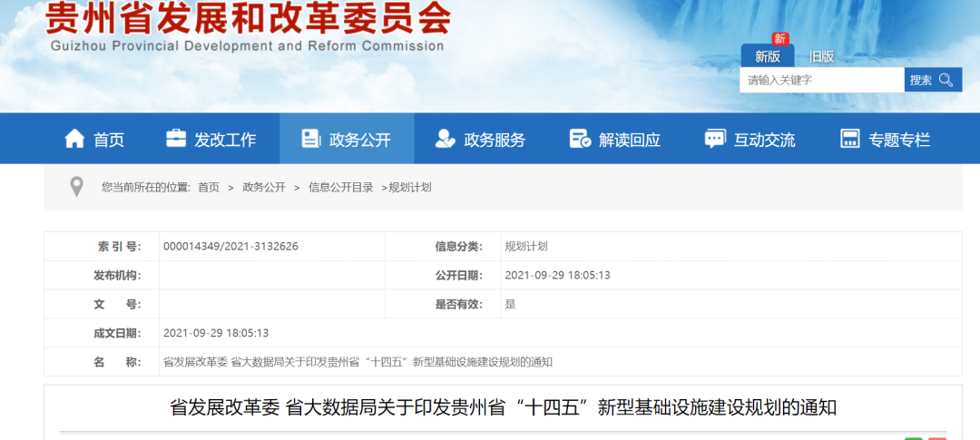Select 政务服务 in navigation bar
Screen dimensions: 980x440
click(x=495, y=140)
